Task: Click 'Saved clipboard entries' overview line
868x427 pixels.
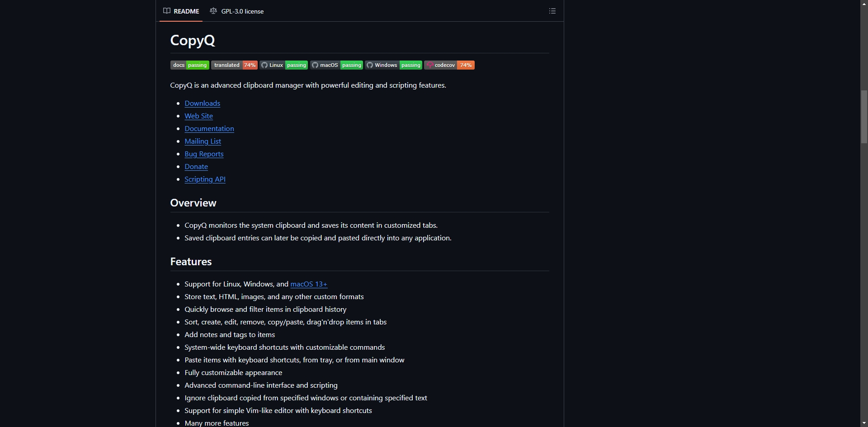Action: (x=318, y=238)
